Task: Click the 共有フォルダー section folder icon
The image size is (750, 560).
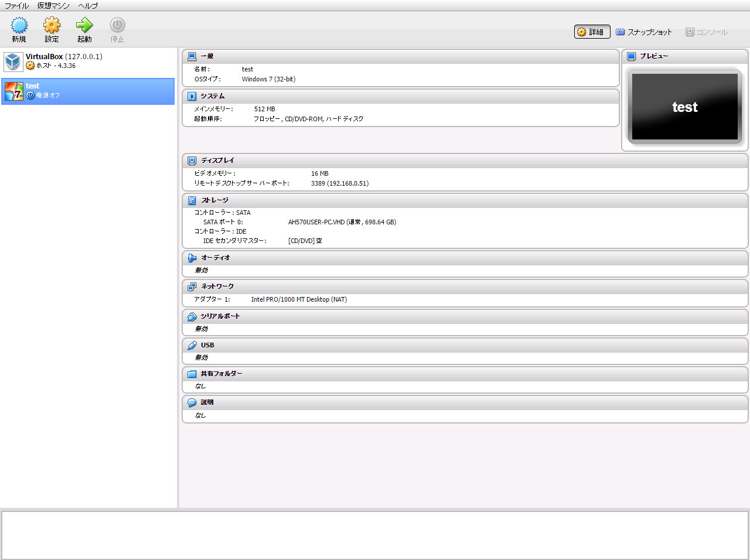Action: [192, 374]
